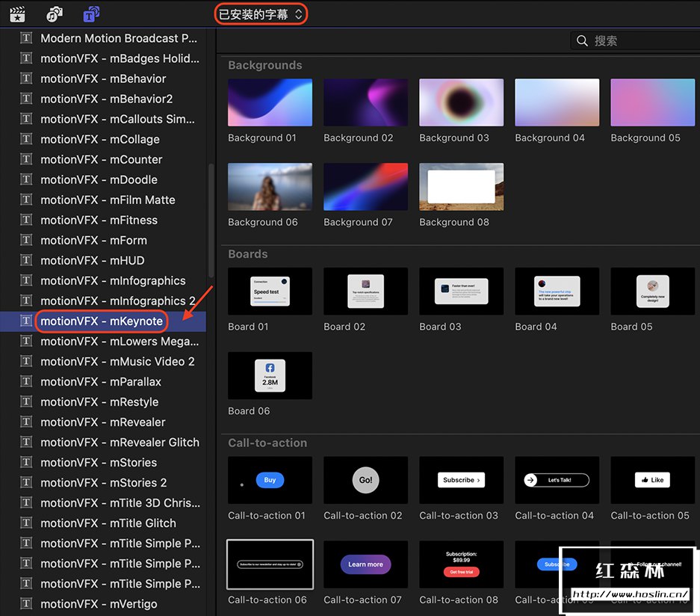Select the motionVFX - mRevealer category
The image size is (700, 616).
point(103,422)
